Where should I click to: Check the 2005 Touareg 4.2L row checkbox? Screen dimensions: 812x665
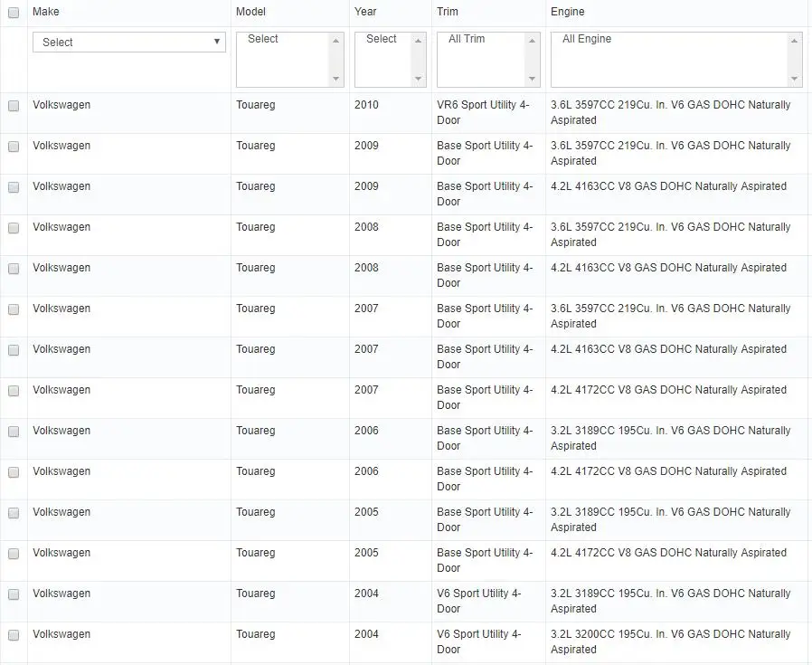[x=14, y=554]
